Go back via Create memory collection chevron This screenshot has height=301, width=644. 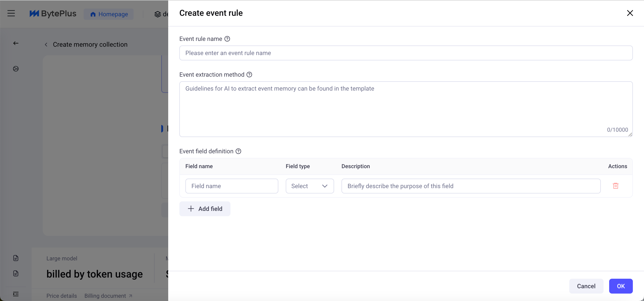click(x=46, y=45)
